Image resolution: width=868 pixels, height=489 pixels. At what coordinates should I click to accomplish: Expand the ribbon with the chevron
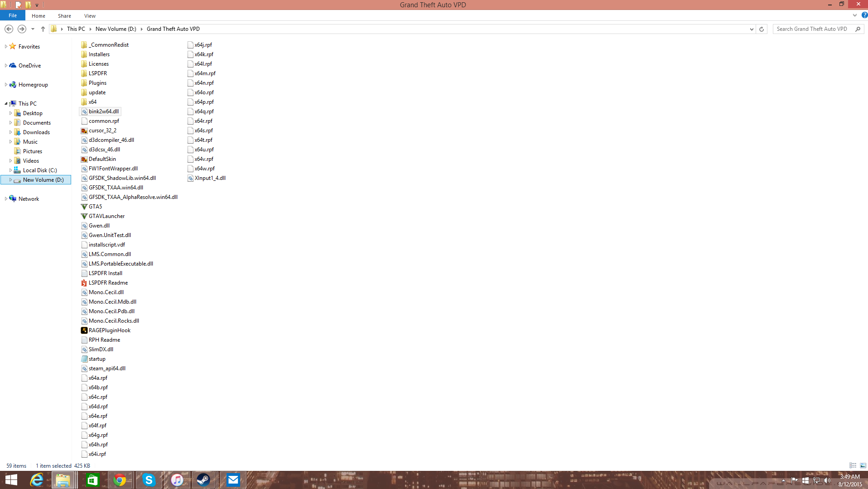855,15
